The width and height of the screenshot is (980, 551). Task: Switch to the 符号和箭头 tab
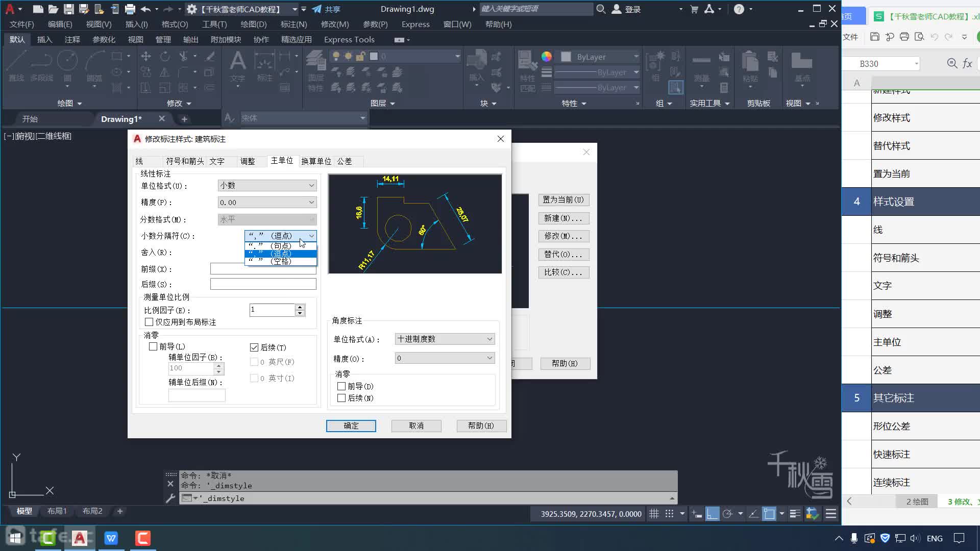pos(185,161)
